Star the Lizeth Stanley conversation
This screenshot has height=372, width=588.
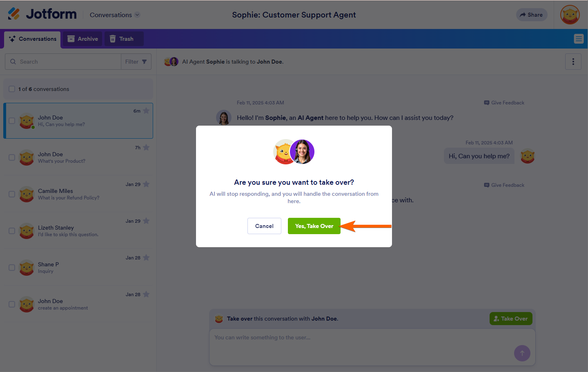tap(146, 221)
